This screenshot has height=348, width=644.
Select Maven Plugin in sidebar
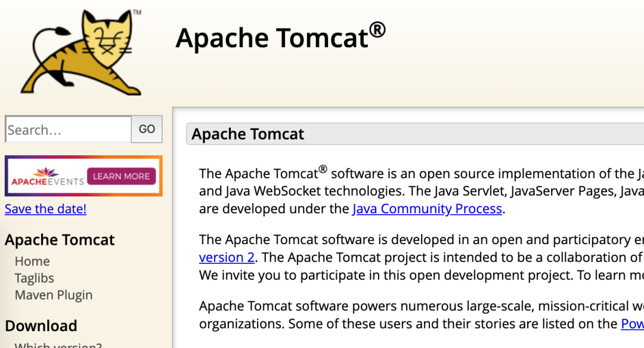tap(54, 295)
